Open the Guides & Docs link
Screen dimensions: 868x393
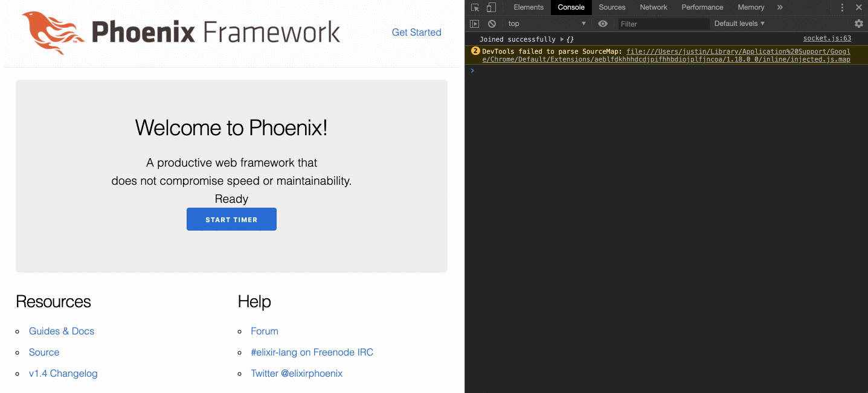click(x=62, y=331)
